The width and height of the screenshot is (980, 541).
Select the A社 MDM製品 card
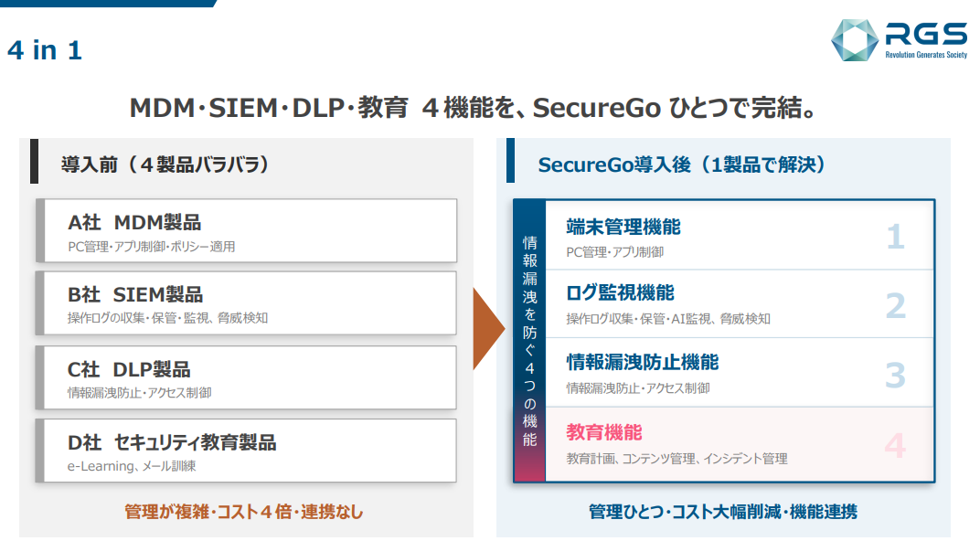click(x=246, y=231)
